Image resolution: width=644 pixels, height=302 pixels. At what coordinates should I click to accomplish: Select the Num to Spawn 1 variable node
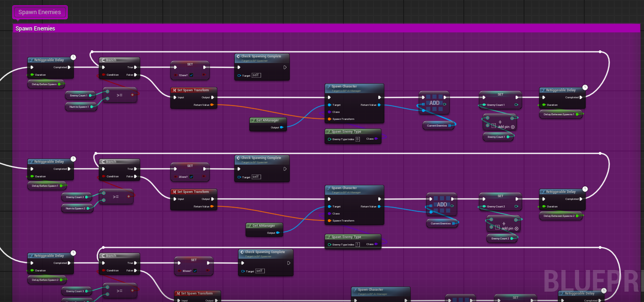pos(79,107)
